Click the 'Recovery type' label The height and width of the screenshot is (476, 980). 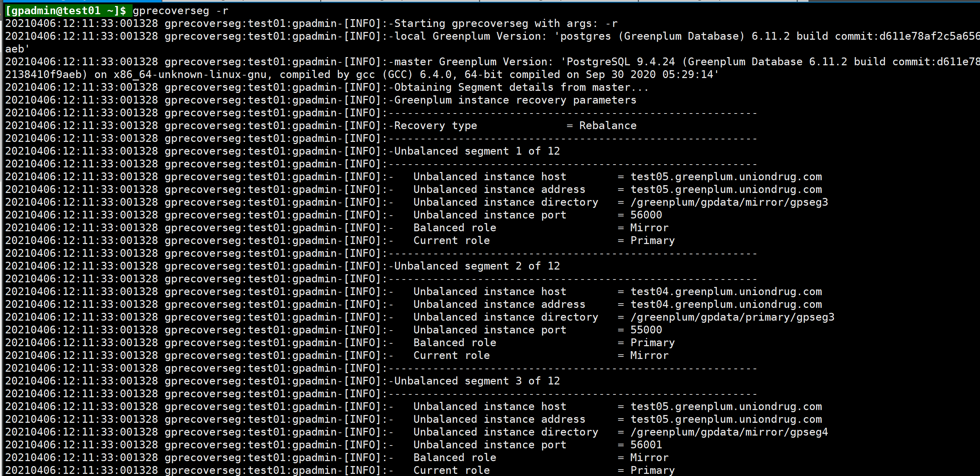[436, 126]
